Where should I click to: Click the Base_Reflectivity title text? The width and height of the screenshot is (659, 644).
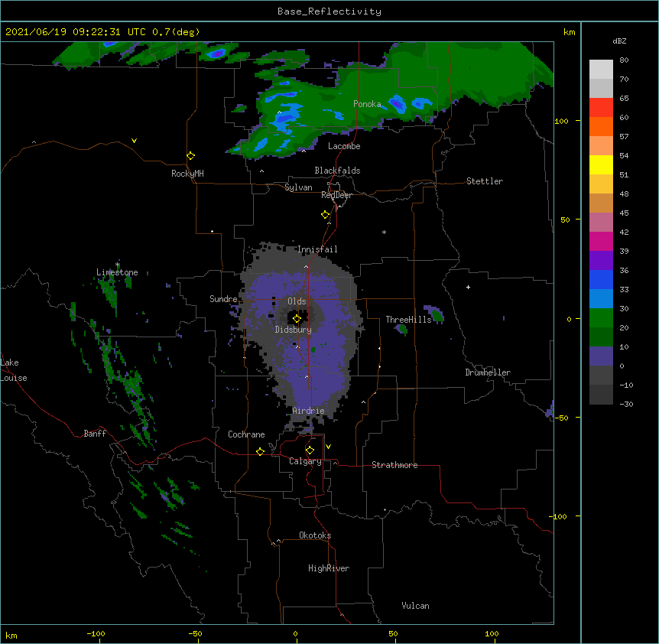pos(329,11)
